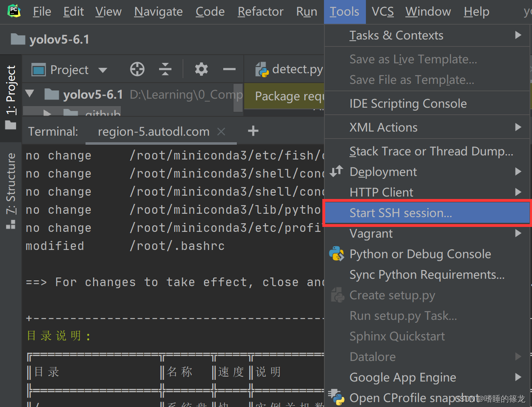Click the Create setup.py icon
This screenshot has height=407, width=532.
[x=338, y=295]
